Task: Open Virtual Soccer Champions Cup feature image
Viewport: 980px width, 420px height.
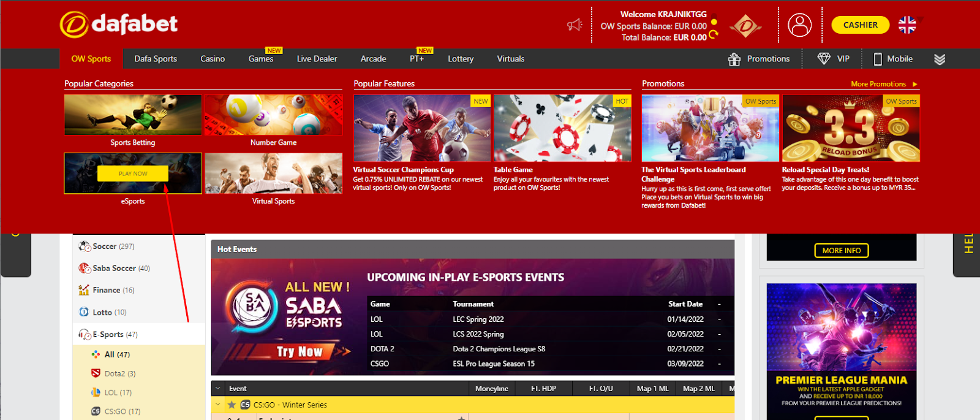Action: coord(422,128)
